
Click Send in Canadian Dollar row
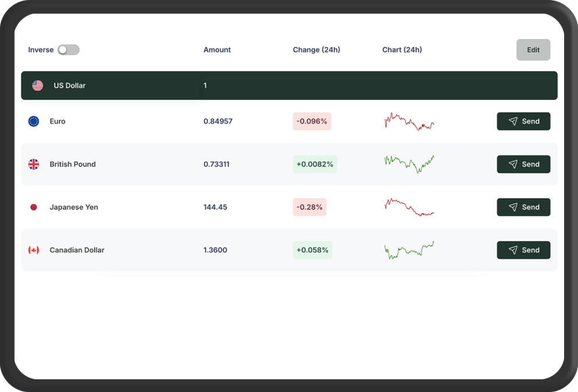[x=523, y=250]
